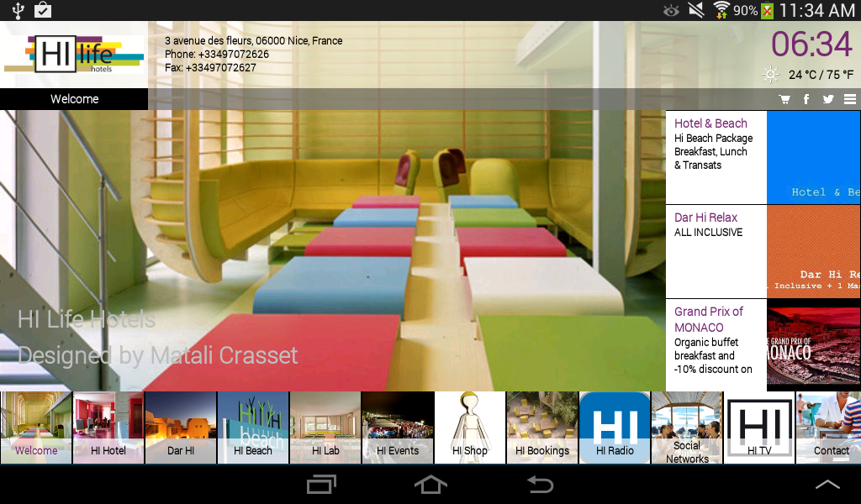Open the shopping cart icon
Image resolution: width=861 pixels, height=504 pixels.
(x=784, y=99)
